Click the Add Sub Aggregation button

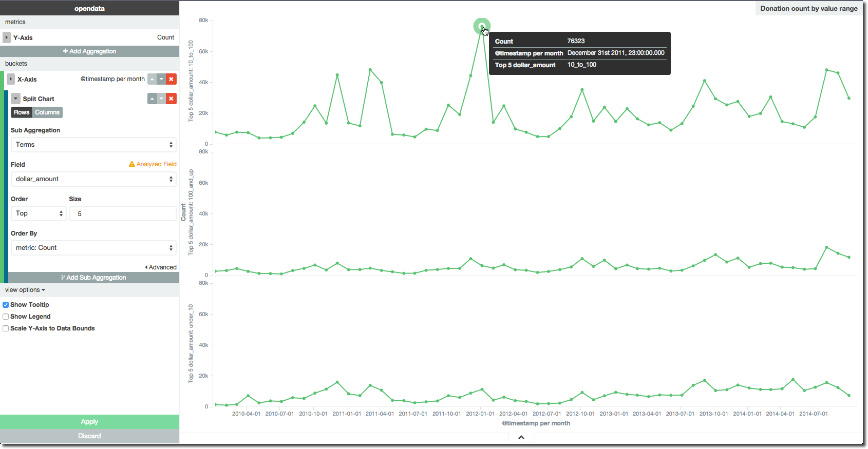point(93,278)
